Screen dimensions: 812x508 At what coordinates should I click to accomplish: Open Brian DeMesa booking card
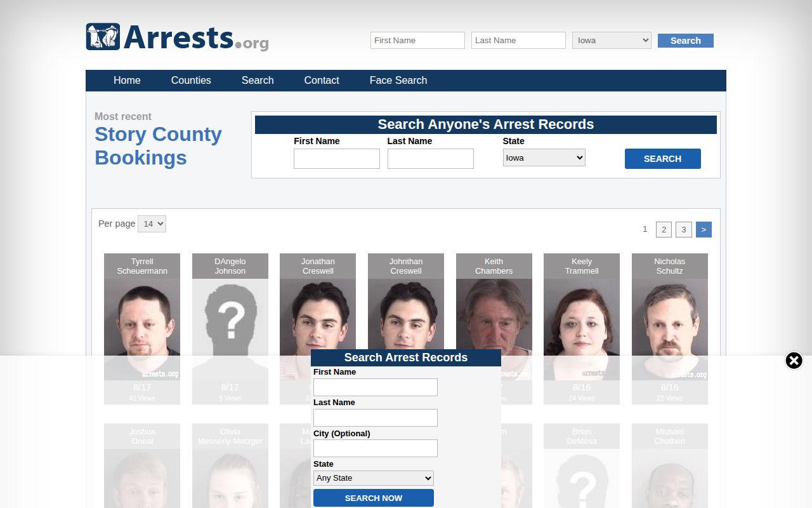tap(582, 465)
